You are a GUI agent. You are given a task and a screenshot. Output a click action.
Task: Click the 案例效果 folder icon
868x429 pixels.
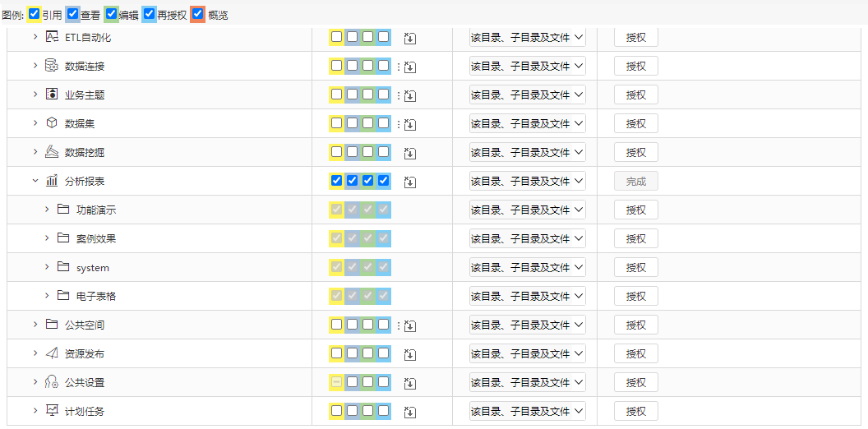(63, 238)
